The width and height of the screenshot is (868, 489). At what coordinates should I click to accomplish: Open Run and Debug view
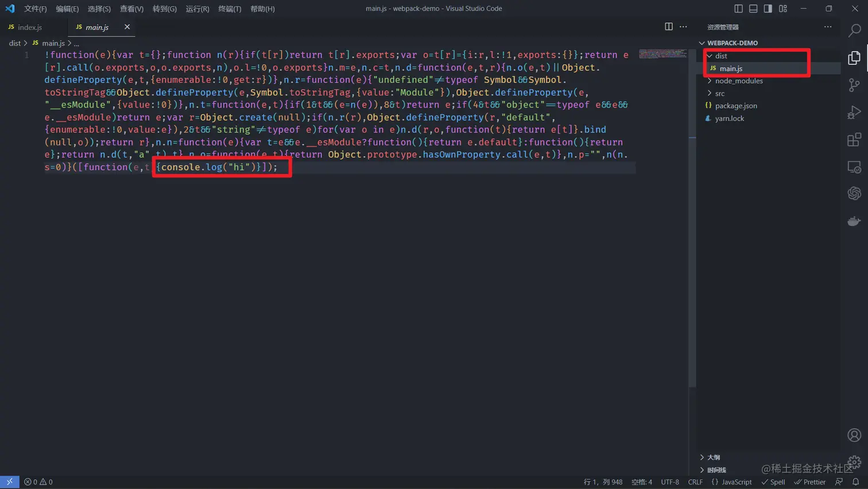(854, 113)
